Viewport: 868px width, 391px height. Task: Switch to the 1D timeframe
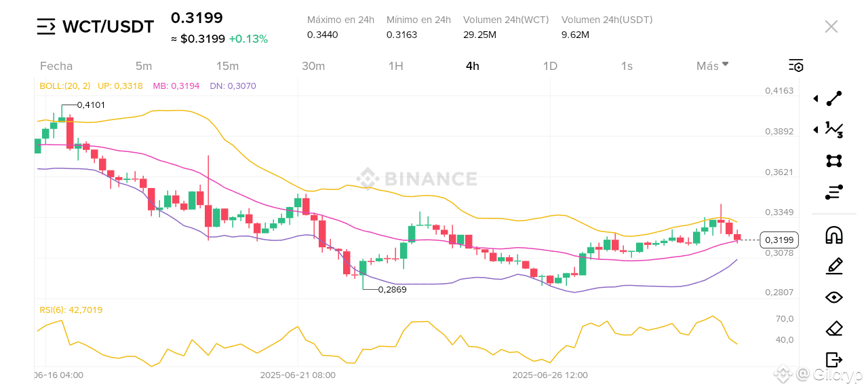click(x=550, y=66)
